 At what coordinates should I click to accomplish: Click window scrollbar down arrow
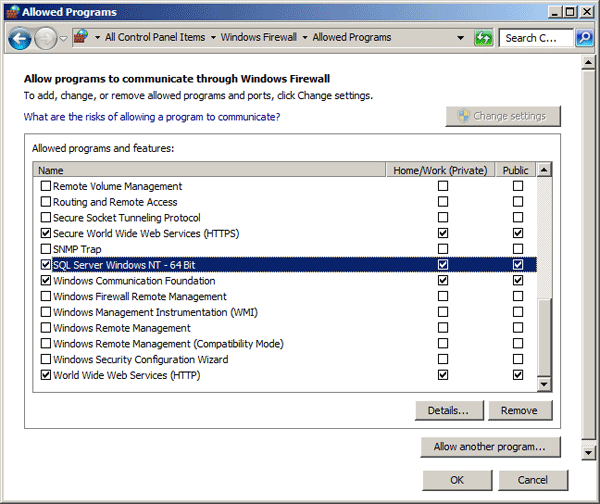588,453
